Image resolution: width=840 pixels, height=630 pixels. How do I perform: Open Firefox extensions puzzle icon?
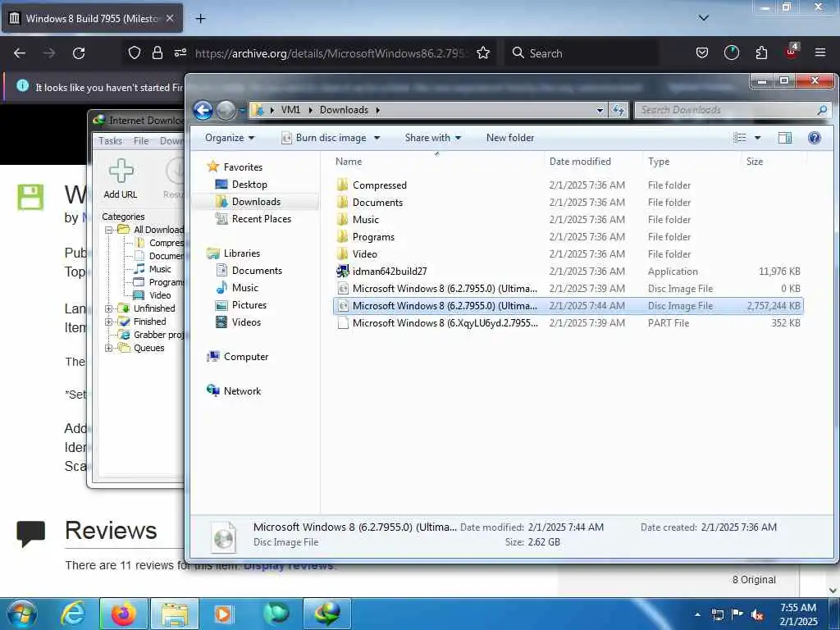coord(761,52)
